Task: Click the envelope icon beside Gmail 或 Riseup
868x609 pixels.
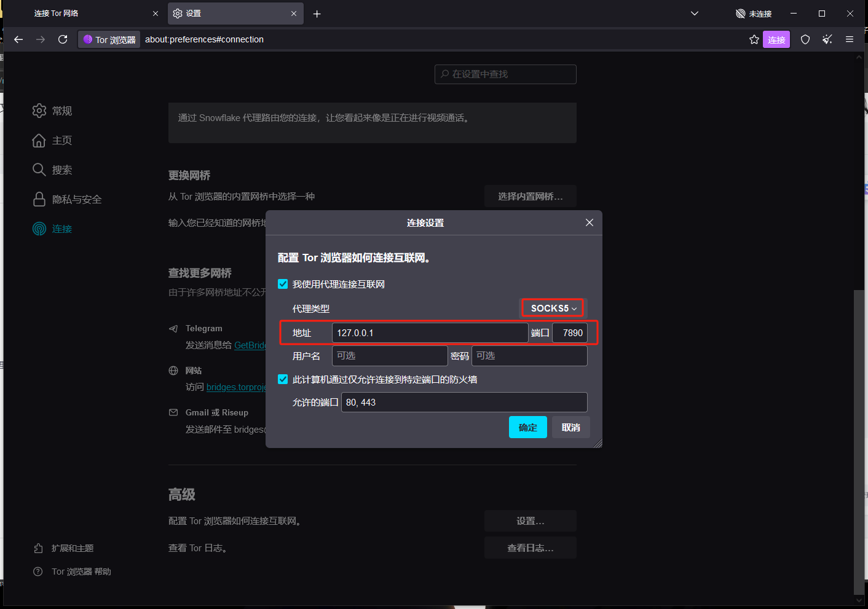Action: tap(173, 412)
